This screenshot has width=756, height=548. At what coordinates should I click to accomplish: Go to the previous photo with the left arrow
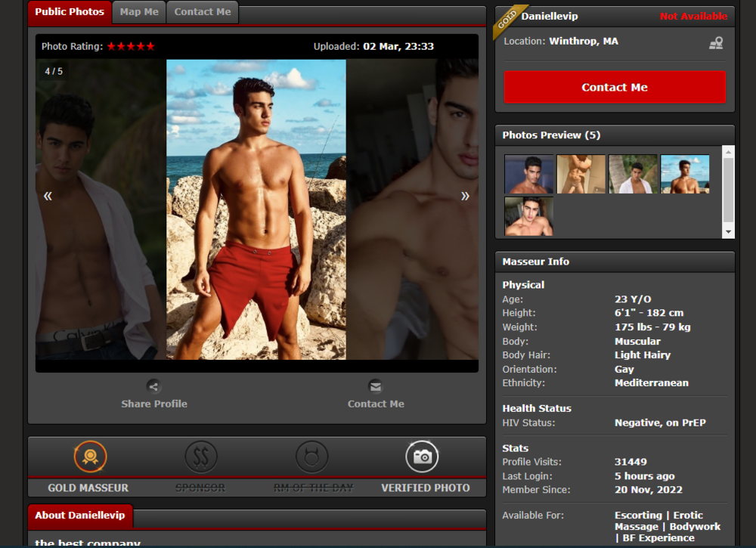point(48,196)
